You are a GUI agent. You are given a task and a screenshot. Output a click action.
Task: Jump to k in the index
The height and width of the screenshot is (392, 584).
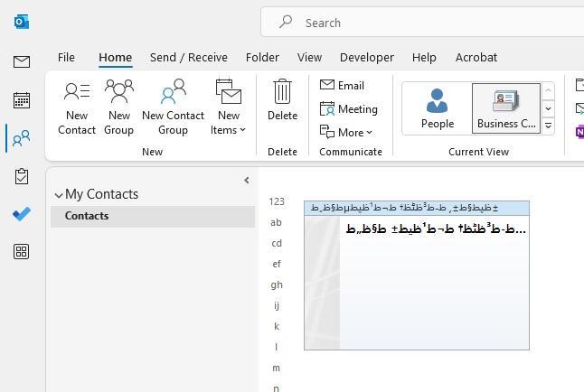(277, 326)
